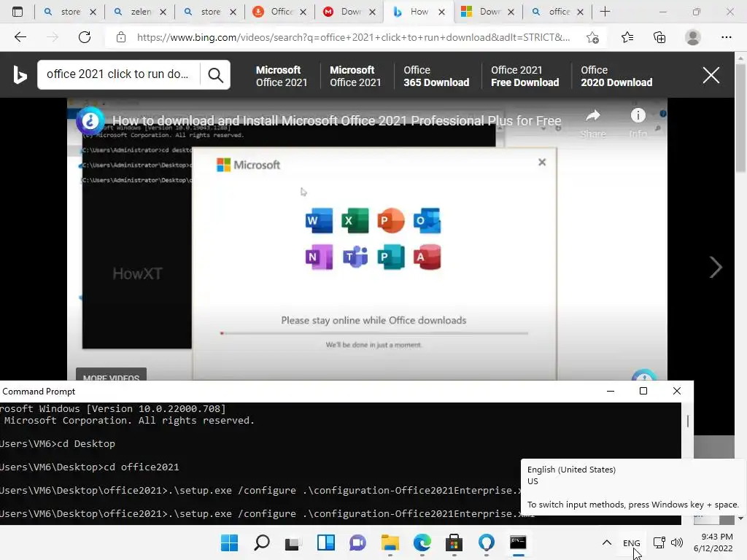Click the address bar URL
747x560 pixels.
coord(353,37)
